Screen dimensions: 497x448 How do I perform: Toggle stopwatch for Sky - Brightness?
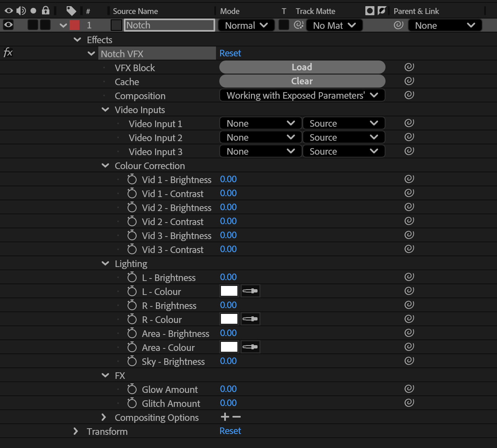pos(132,361)
